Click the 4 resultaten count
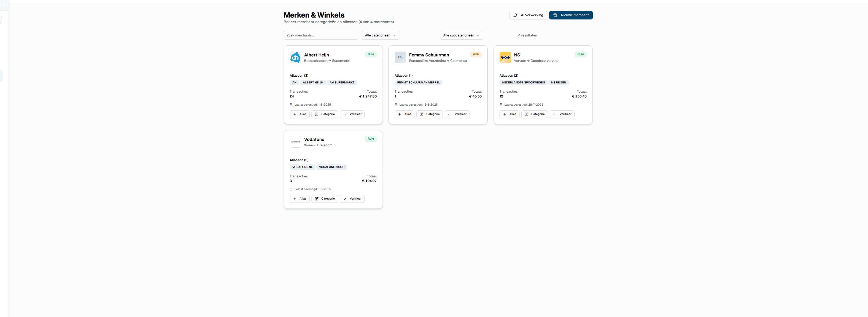This screenshot has width=868, height=317. (x=527, y=35)
